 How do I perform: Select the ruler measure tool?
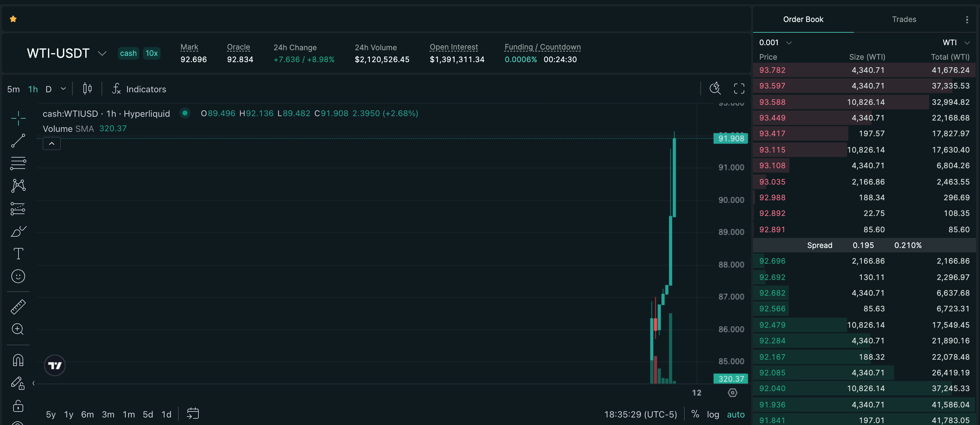coord(18,307)
